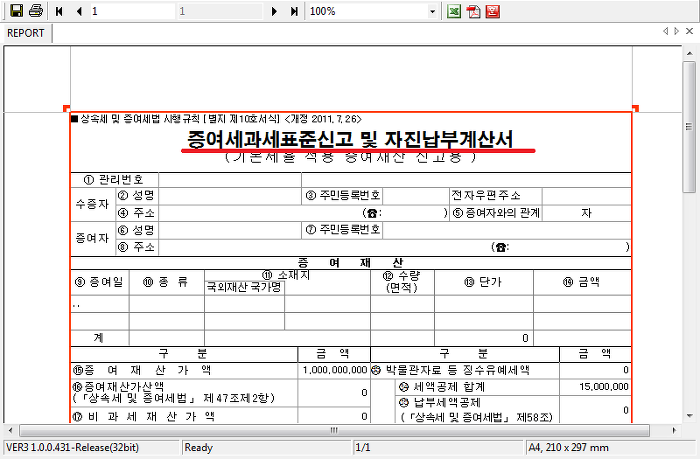Image resolution: width=700 pixels, height=459 pixels.
Task: Click the 증여일 column header
Action: (99, 282)
